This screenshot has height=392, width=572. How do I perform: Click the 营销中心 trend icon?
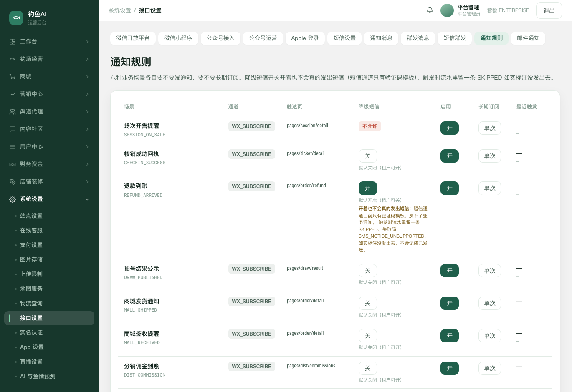[13, 94]
